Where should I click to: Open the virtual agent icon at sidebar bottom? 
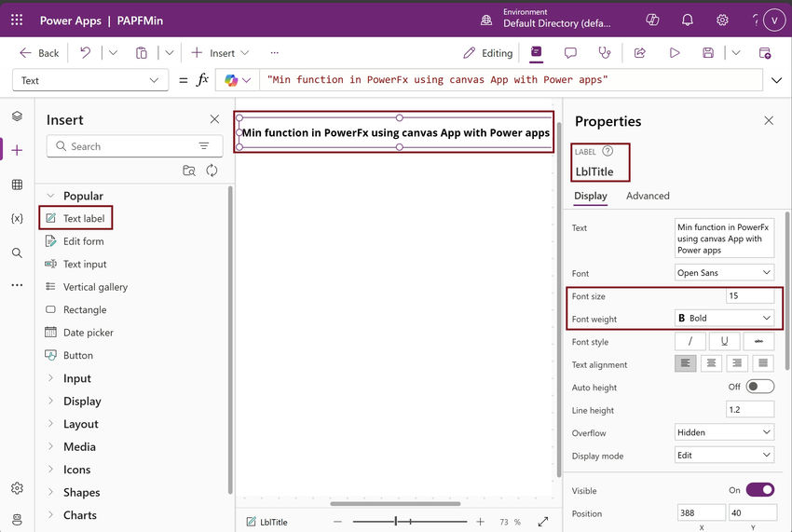(x=17, y=519)
